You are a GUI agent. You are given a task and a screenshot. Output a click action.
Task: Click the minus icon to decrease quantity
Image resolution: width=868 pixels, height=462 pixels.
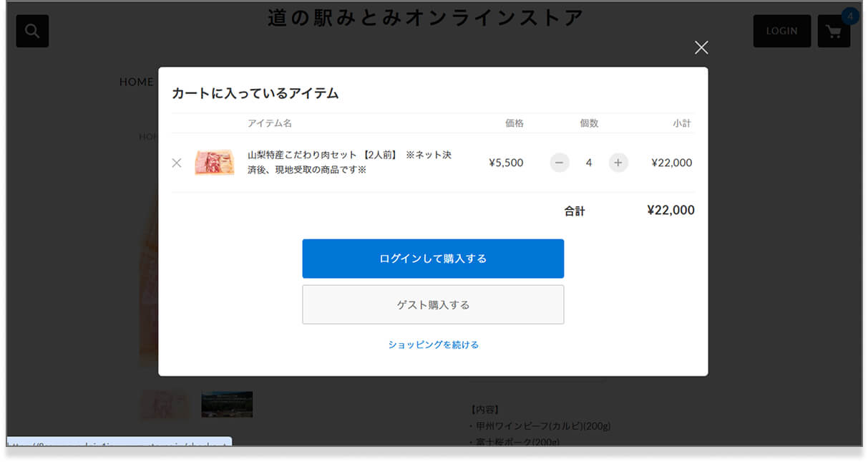[559, 163]
